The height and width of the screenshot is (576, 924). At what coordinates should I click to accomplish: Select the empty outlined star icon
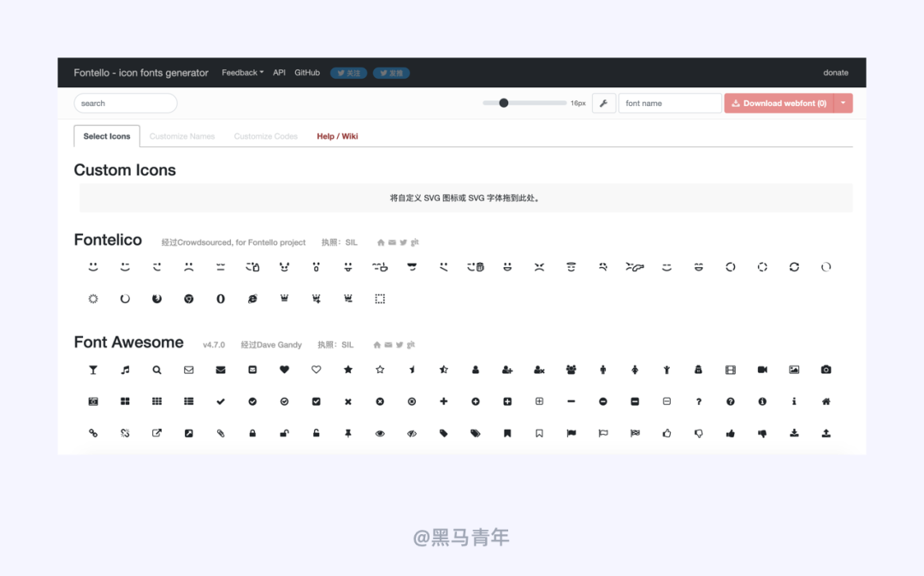click(380, 370)
